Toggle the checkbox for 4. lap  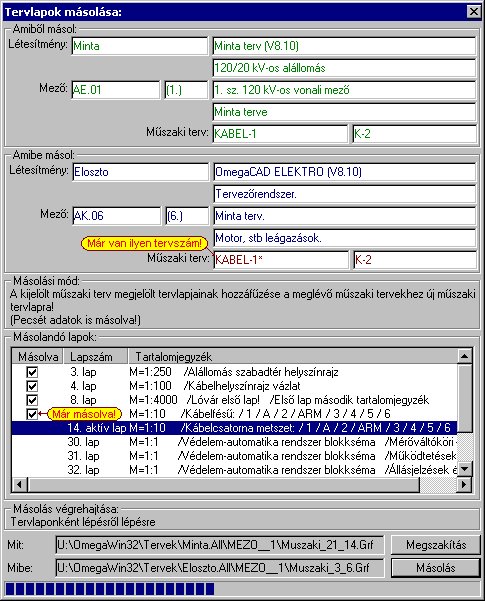click(x=32, y=386)
